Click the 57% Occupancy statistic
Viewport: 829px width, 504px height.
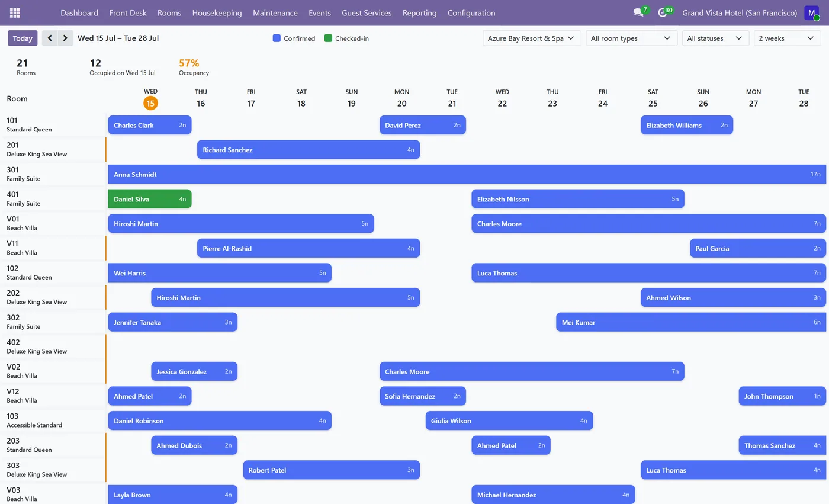pos(194,67)
